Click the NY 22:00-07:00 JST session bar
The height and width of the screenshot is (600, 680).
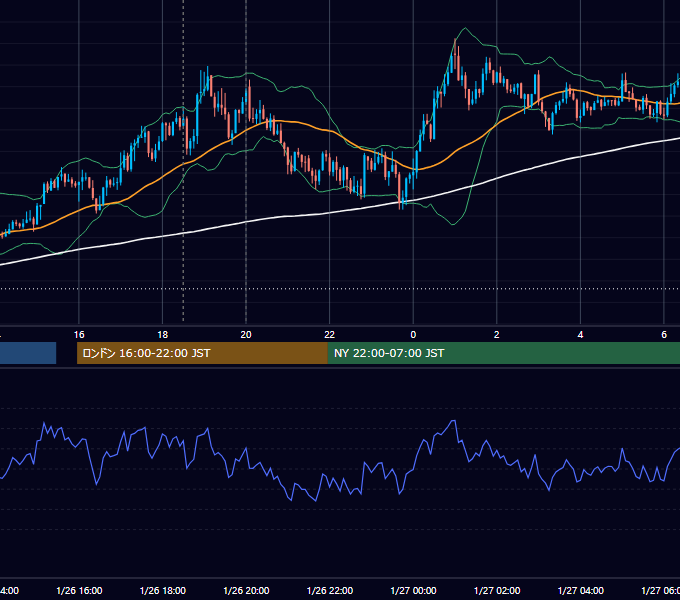(503, 353)
